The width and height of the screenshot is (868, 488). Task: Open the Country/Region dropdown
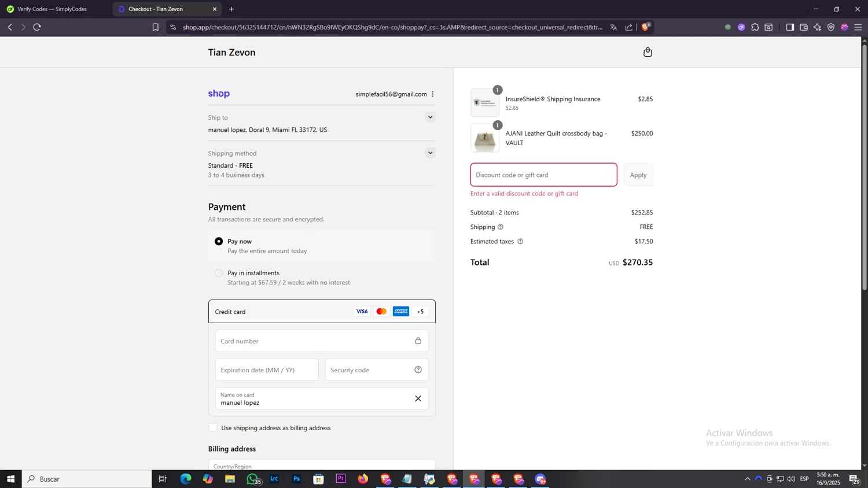pyautogui.click(x=322, y=465)
